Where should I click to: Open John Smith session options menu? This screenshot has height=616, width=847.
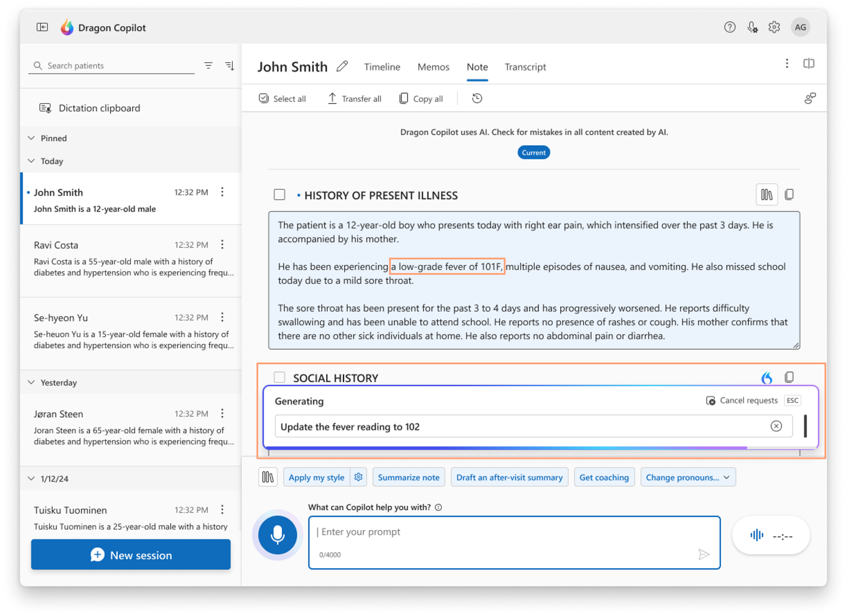222,192
